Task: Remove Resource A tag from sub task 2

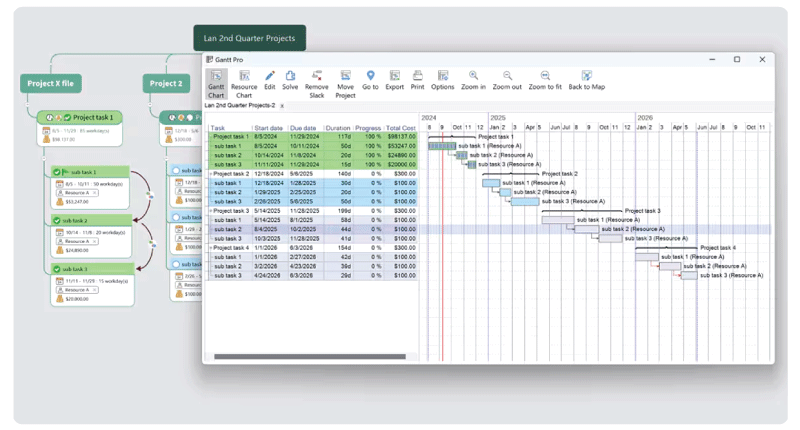Action: coord(94,241)
